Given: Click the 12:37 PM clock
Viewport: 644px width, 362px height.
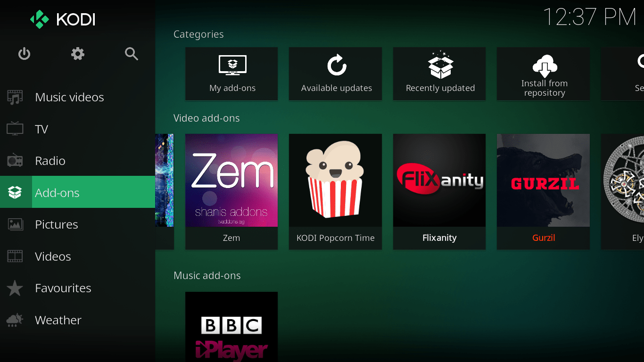Looking at the screenshot, I should coord(590,17).
